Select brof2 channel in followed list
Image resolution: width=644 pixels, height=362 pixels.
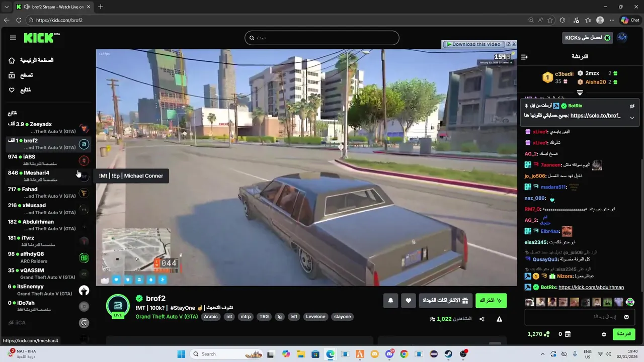click(x=48, y=144)
